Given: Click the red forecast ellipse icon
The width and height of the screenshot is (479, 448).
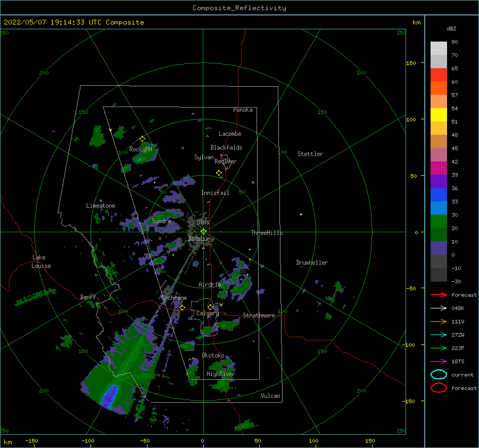Looking at the screenshot, I should pos(439,388).
